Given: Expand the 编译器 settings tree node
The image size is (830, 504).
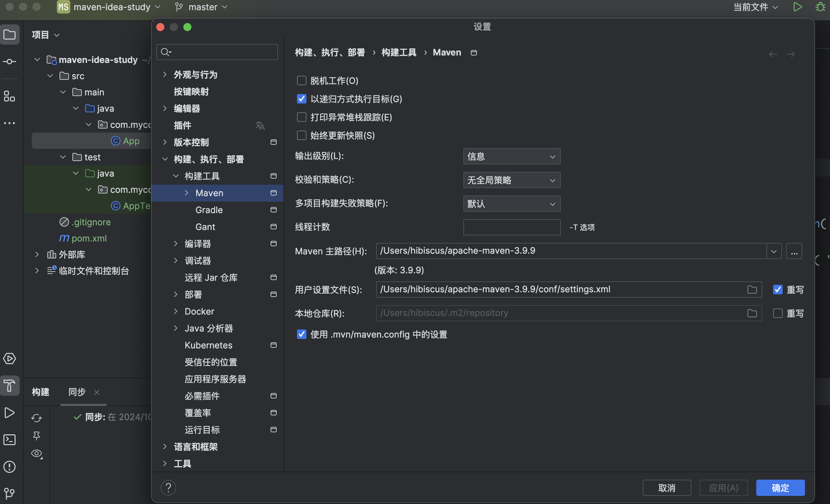Looking at the screenshot, I should coord(176,244).
